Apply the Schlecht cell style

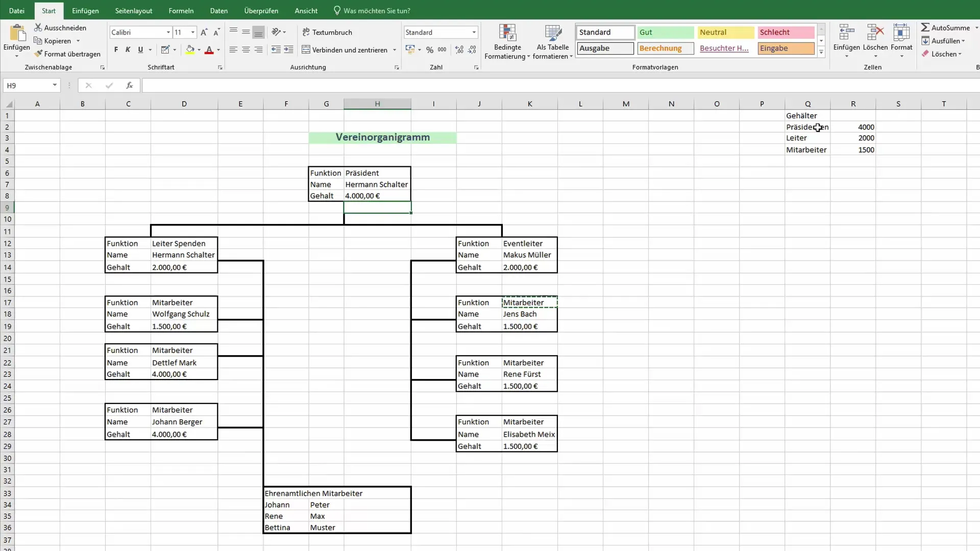pos(786,32)
